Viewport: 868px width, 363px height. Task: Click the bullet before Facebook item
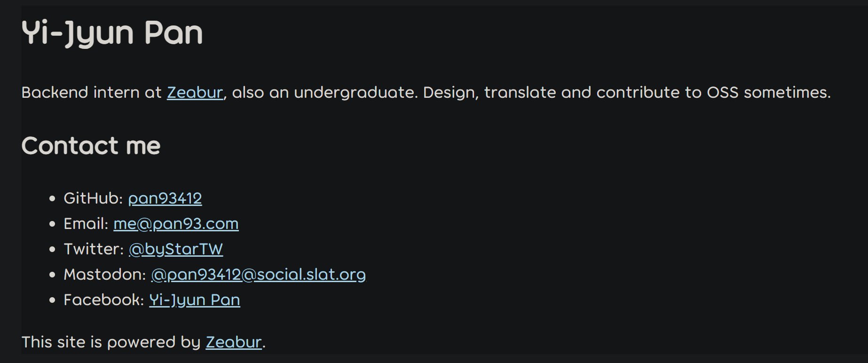pyautogui.click(x=52, y=300)
